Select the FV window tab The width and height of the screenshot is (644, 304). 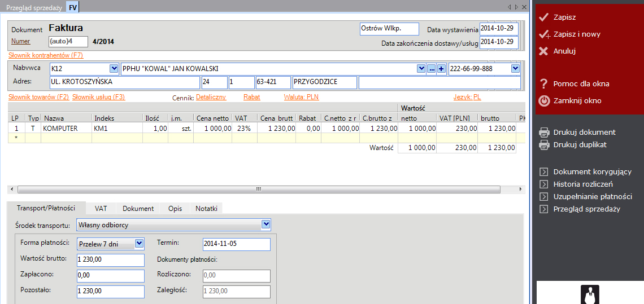click(x=73, y=7)
